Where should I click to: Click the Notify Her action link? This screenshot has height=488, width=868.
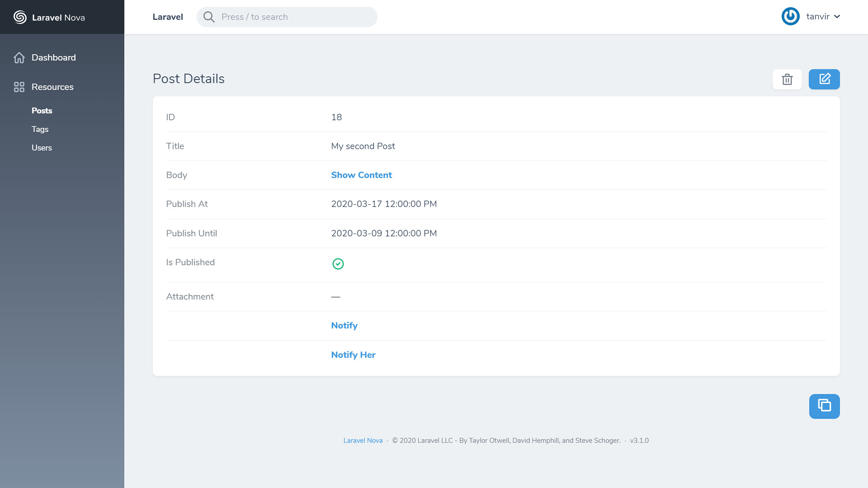pyautogui.click(x=354, y=355)
